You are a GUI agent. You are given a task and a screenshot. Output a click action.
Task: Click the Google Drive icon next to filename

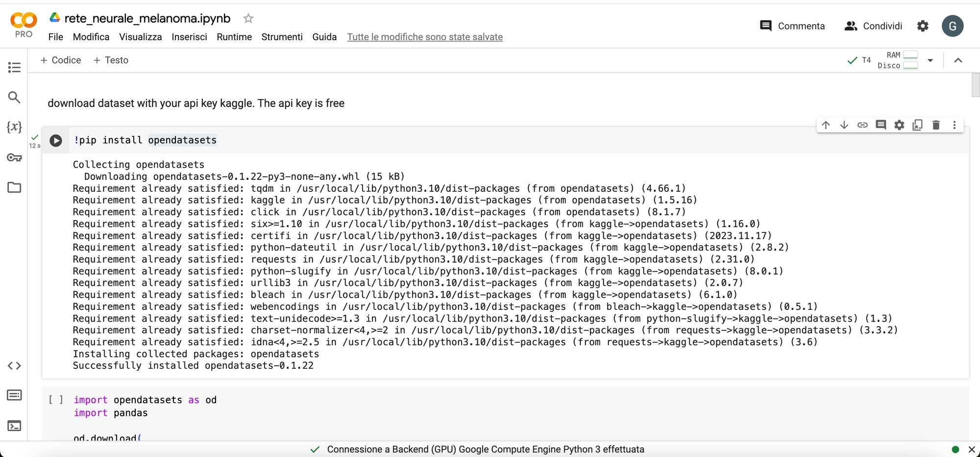click(x=55, y=18)
